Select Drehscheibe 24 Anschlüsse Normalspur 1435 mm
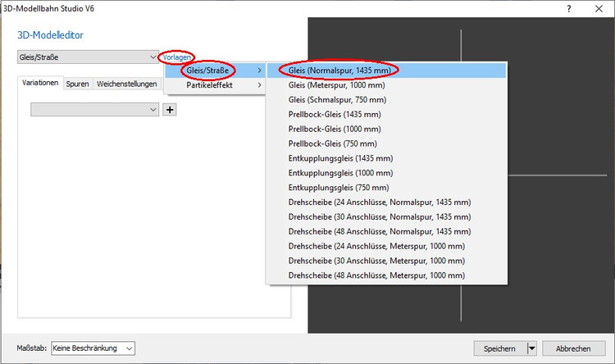The width and height of the screenshot is (615, 364). (x=386, y=202)
